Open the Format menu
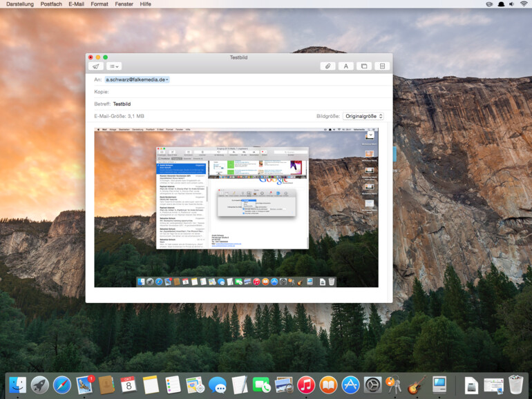Image resolution: width=532 pixels, height=399 pixels. tap(99, 4)
